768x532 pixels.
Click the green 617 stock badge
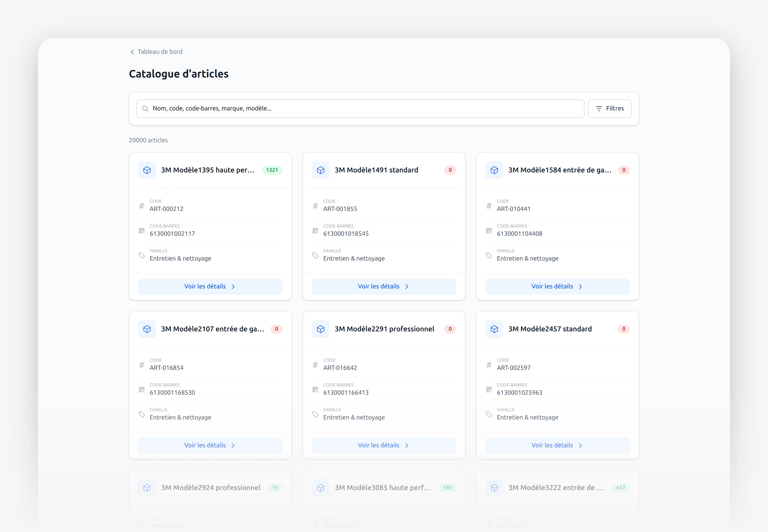tap(621, 488)
